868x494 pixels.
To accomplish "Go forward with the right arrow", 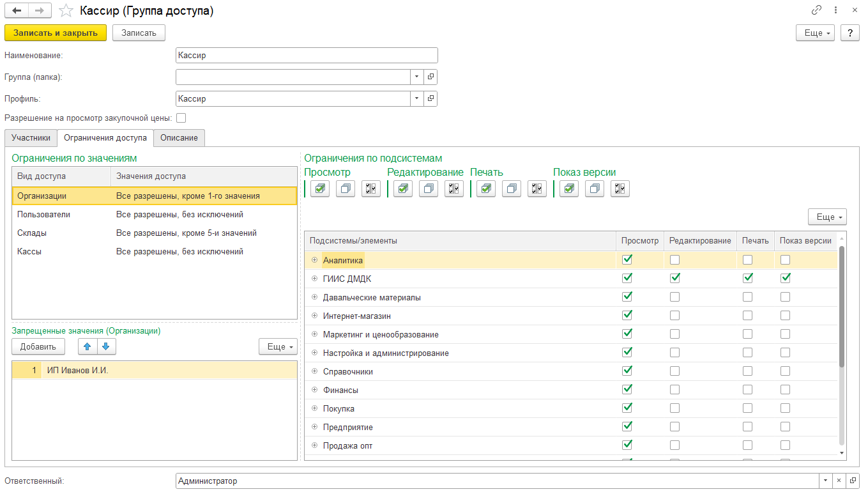I will [40, 11].
